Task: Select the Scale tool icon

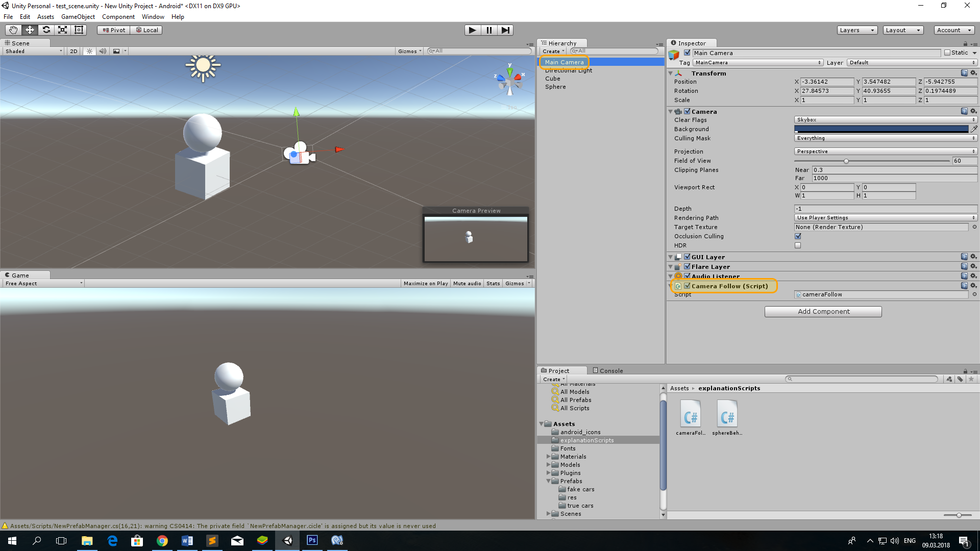Action: click(63, 30)
